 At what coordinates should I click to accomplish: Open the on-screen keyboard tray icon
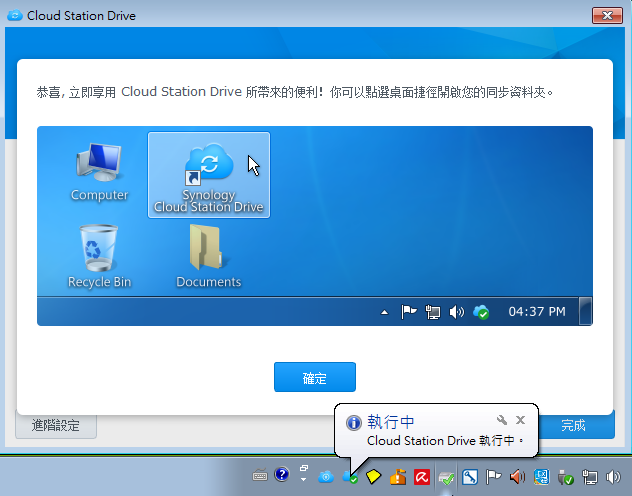coord(260,476)
